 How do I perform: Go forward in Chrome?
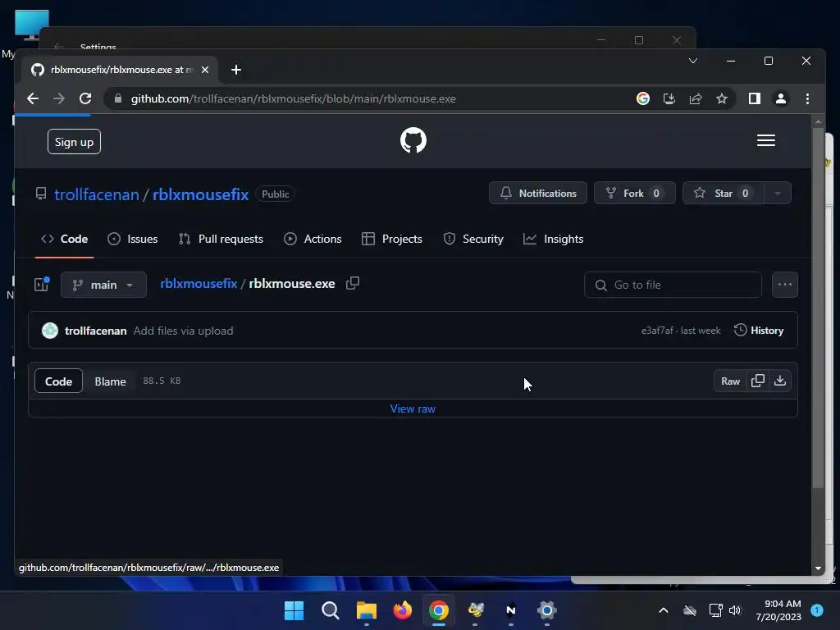(x=59, y=98)
